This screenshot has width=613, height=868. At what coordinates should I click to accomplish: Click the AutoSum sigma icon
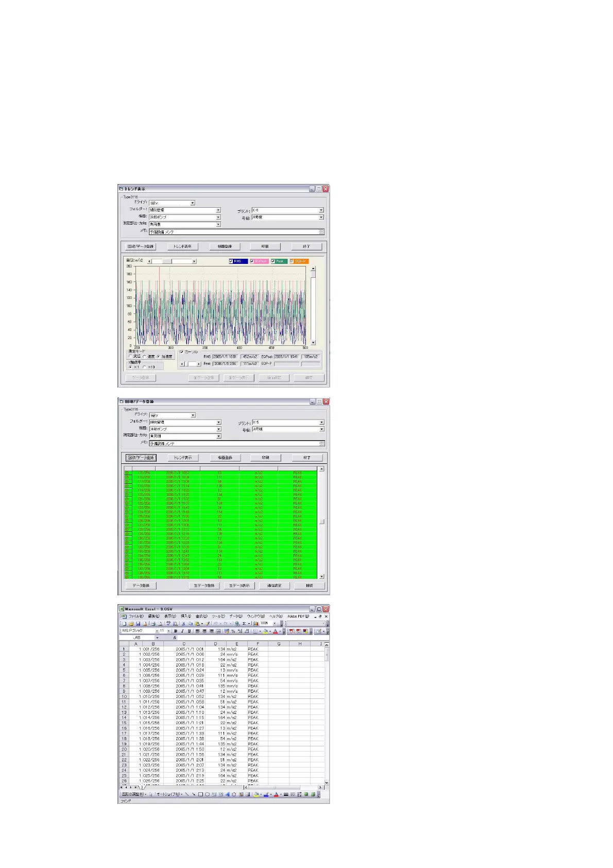click(x=244, y=624)
